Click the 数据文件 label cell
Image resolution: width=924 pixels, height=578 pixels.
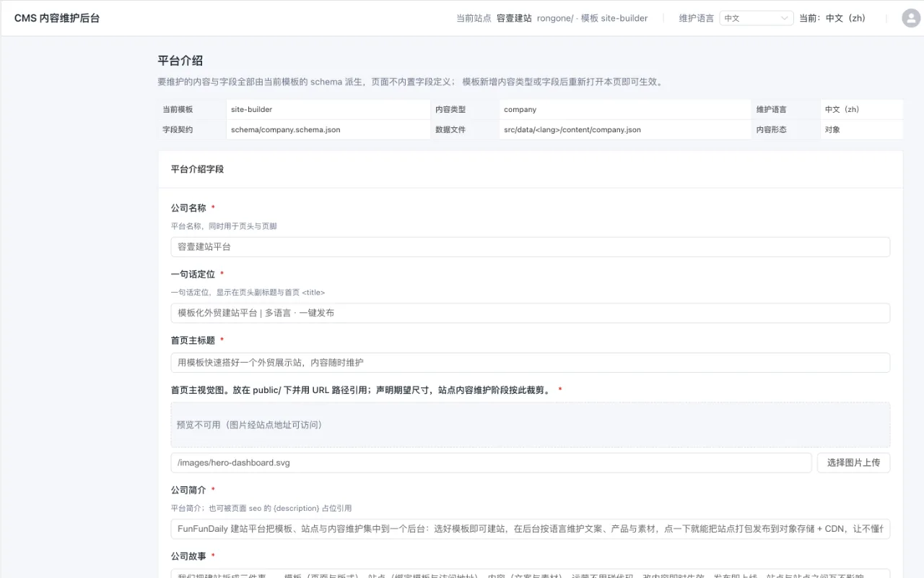465,130
